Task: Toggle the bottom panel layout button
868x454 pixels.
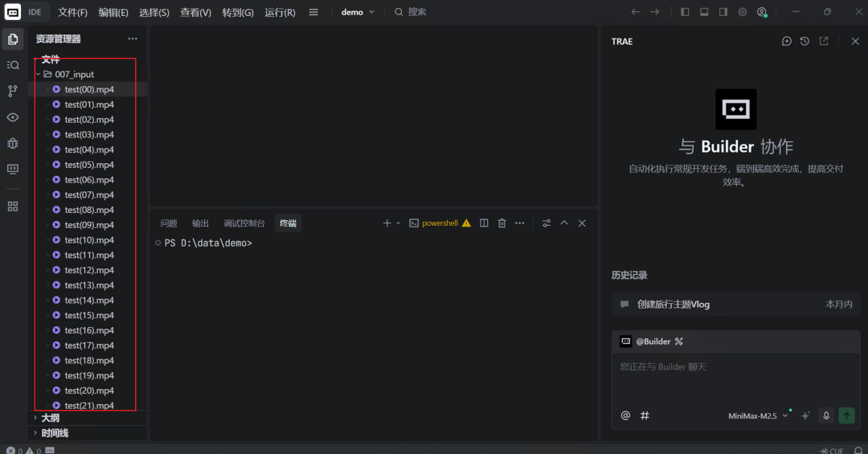Action: pos(704,12)
